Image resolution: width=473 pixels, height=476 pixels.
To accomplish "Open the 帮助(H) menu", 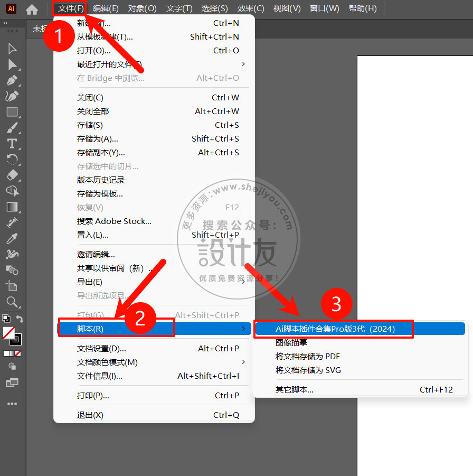I will click(363, 8).
